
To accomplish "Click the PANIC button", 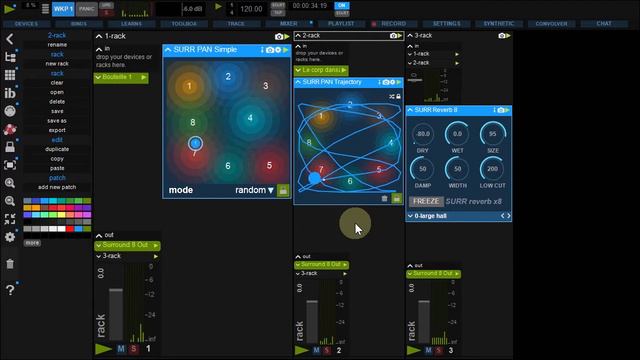I will [x=87, y=9].
